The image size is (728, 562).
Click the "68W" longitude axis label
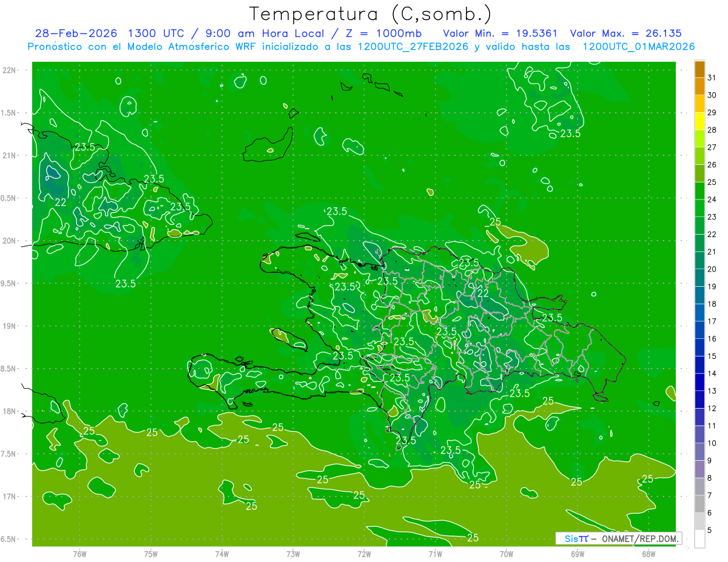[x=649, y=554]
